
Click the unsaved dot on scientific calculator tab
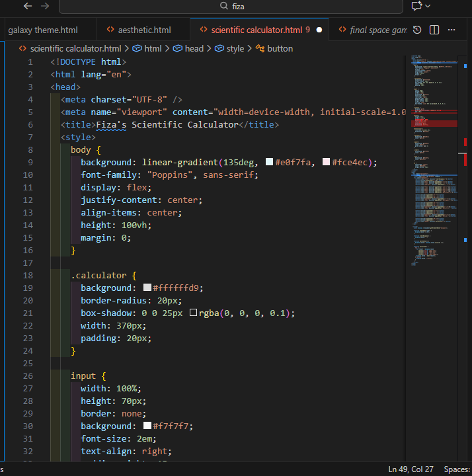pos(319,30)
